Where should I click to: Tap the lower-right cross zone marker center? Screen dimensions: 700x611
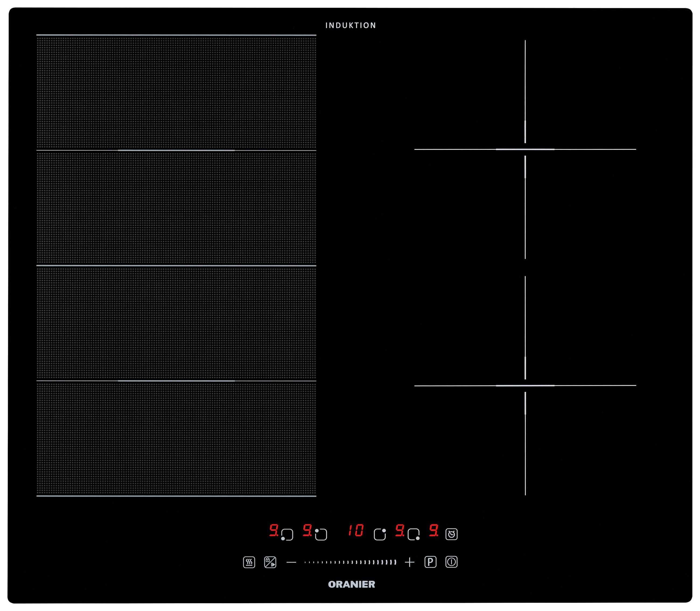(x=525, y=386)
